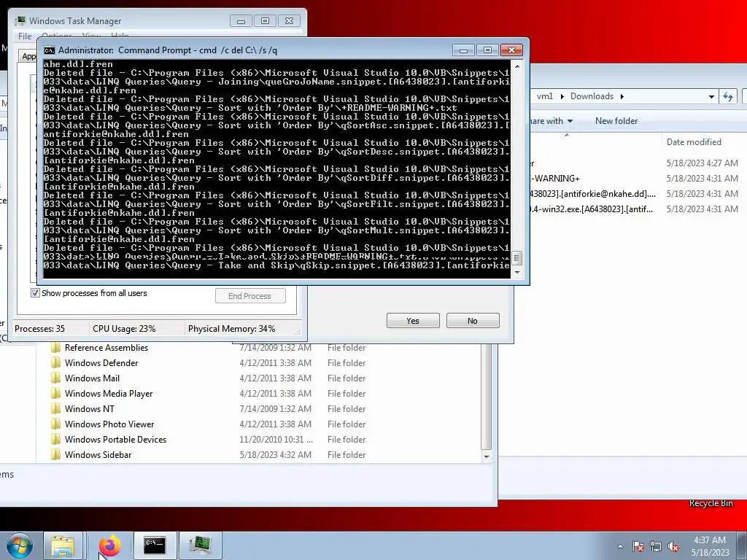Select the Windows Defender folder name

(x=101, y=363)
